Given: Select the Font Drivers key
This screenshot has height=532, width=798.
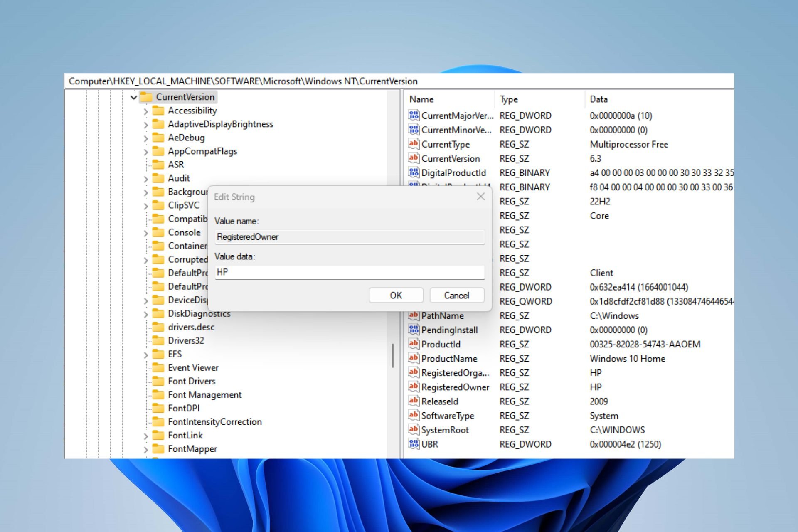Looking at the screenshot, I should pos(192,381).
